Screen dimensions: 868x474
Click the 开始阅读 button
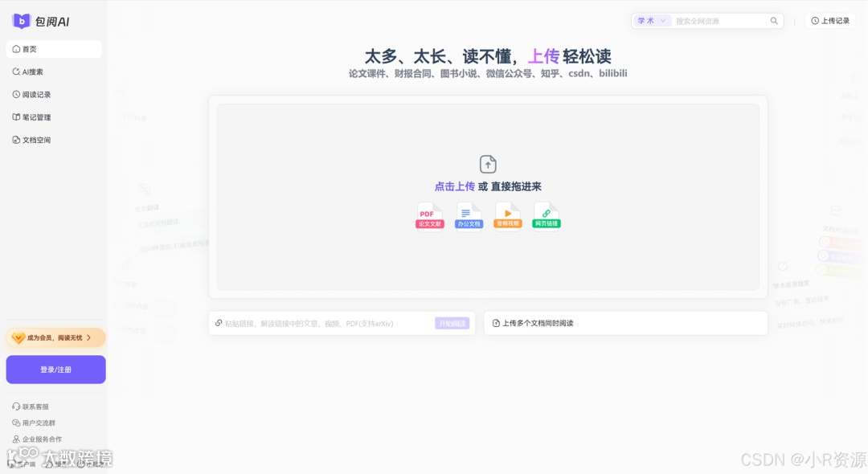[x=452, y=322]
